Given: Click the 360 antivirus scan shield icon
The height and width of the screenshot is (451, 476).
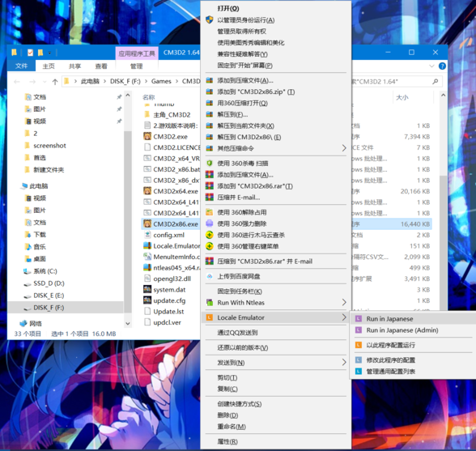Looking at the screenshot, I should [x=209, y=164].
